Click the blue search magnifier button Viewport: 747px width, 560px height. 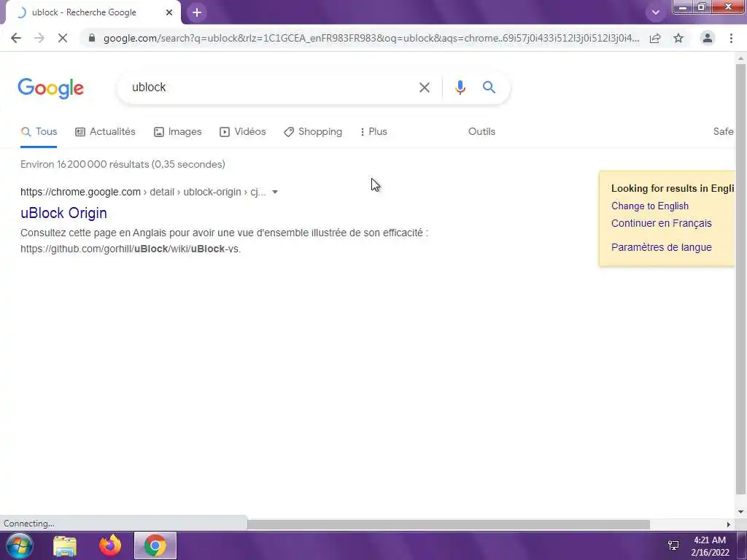[x=489, y=87]
